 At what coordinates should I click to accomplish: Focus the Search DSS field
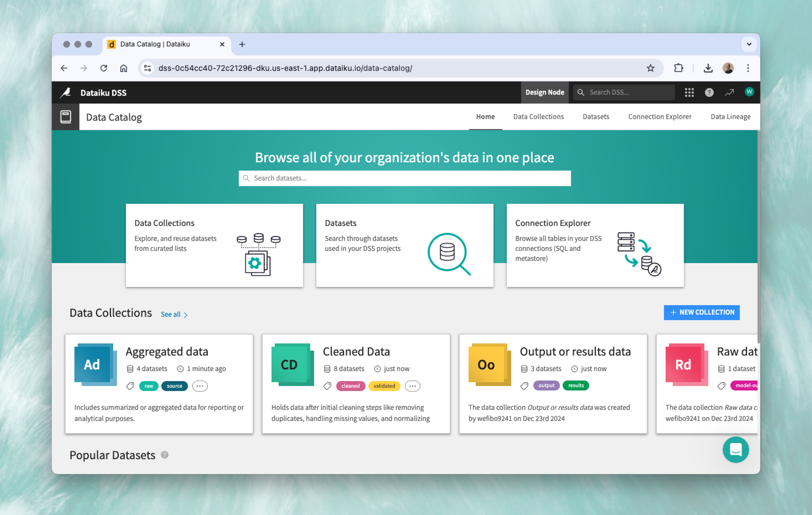click(x=624, y=92)
